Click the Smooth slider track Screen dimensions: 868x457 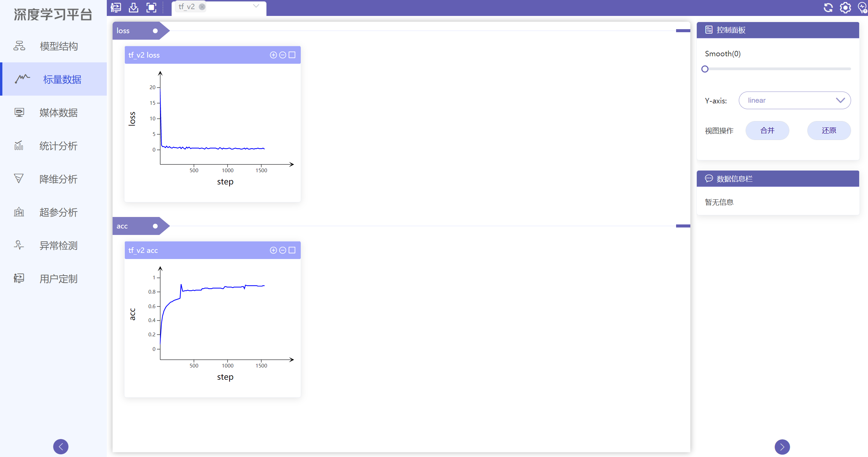pos(778,69)
